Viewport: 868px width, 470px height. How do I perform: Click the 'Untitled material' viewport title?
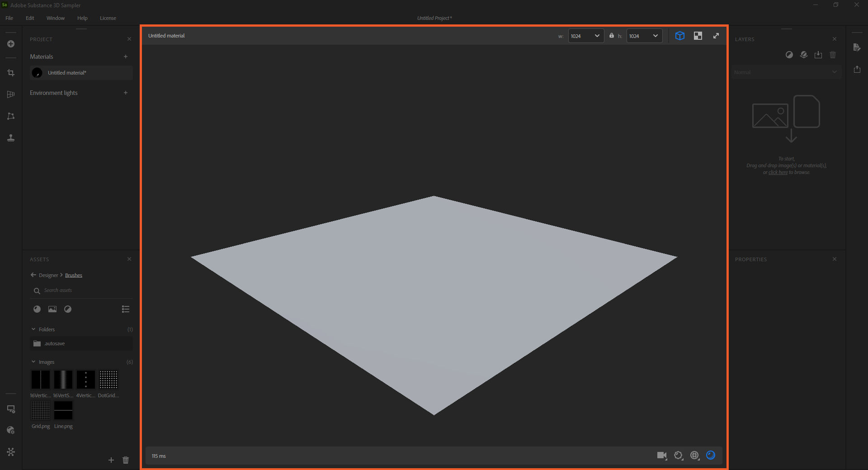tap(166, 36)
